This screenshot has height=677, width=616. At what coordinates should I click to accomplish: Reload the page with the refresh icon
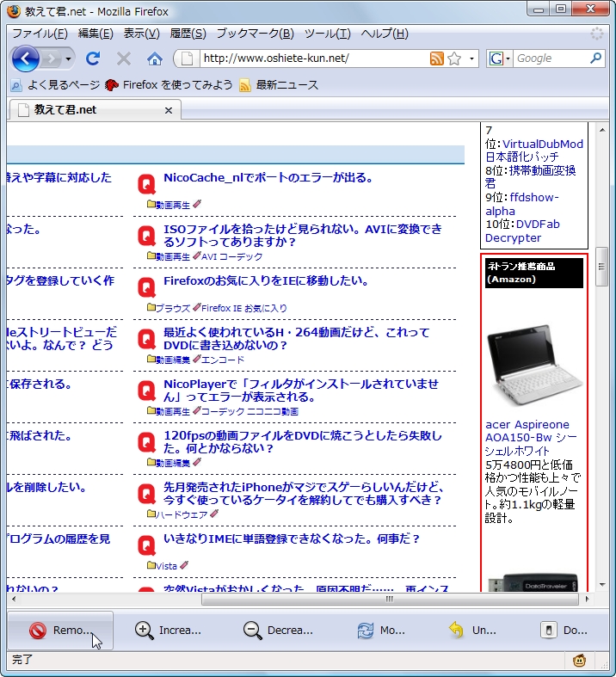[93, 58]
